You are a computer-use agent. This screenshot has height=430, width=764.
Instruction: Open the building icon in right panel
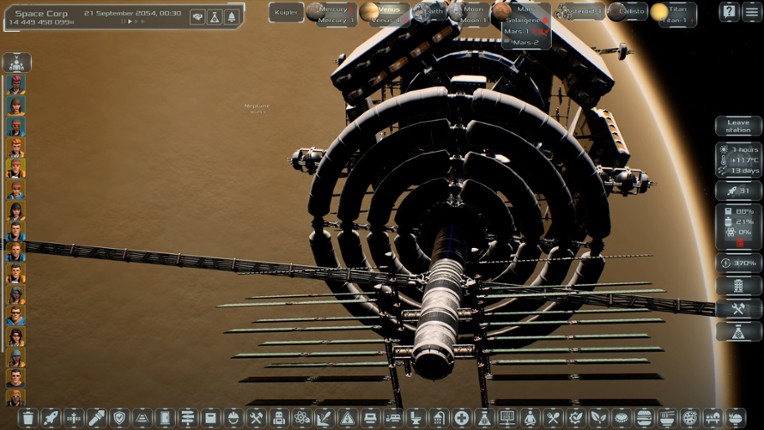[738, 286]
